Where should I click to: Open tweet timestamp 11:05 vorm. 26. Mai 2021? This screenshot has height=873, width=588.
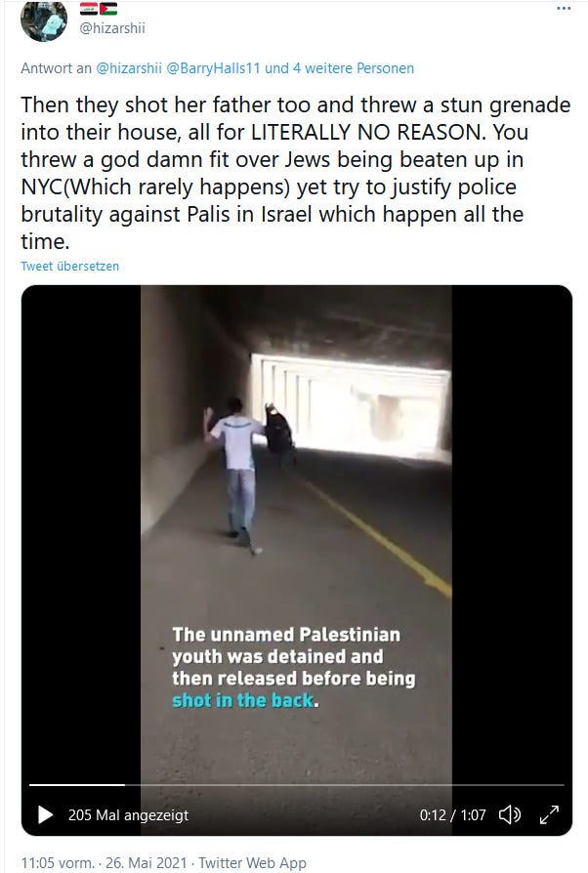click(x=105, y=862)
